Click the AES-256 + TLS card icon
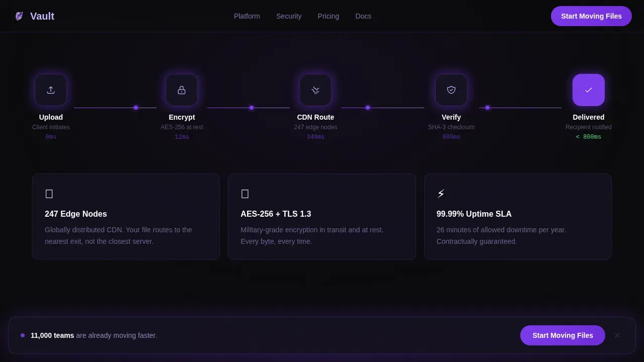Image resolution: width=644 pixels, height=362 pixels. tap(245, 194)
